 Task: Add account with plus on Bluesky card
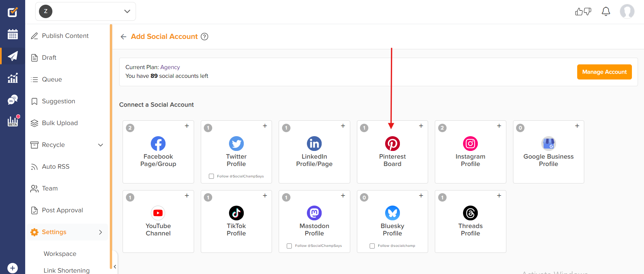pyautogui.click(x=421, y=196)
